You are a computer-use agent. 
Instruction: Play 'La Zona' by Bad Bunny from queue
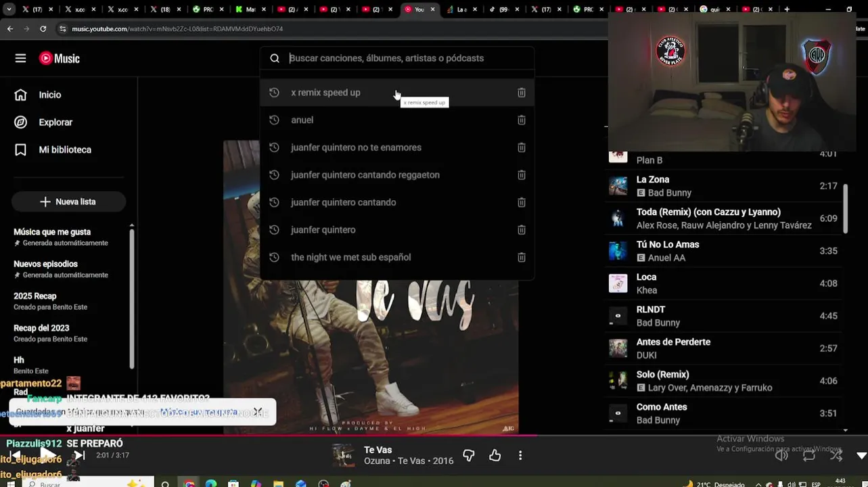[x=723, y=186]
